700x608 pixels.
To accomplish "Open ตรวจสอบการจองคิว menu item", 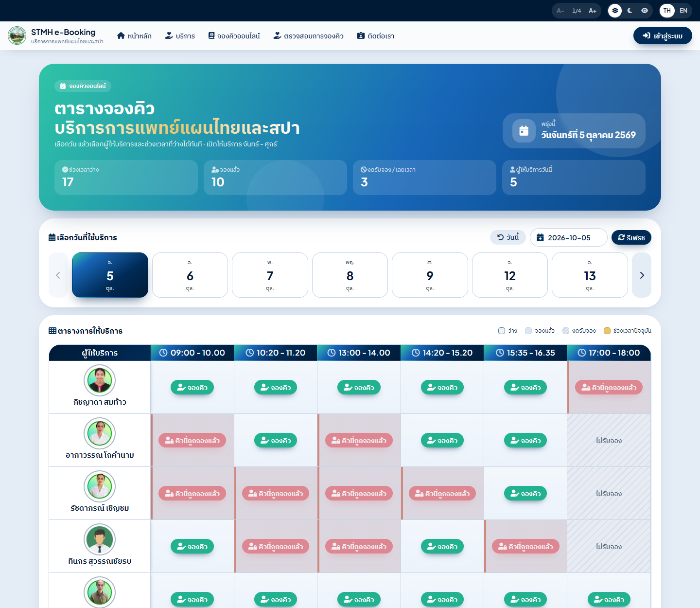I will tap(308, 36).
